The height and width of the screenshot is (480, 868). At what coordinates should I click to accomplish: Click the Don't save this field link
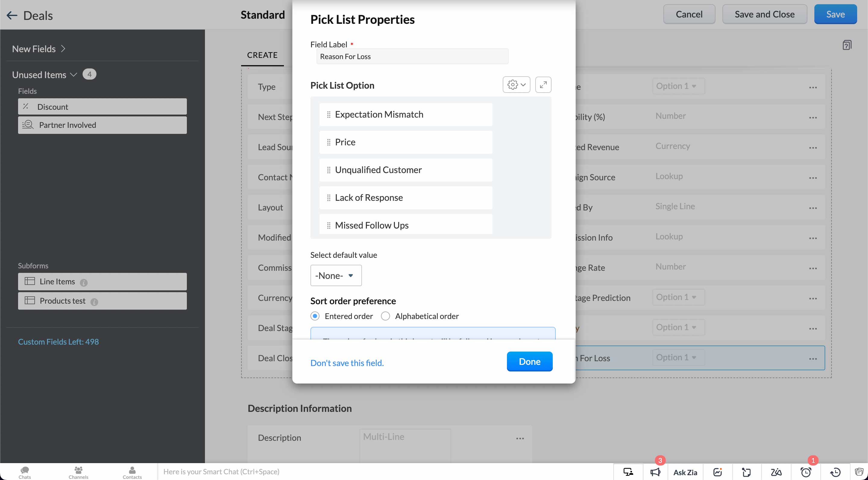tap(347, 363)
